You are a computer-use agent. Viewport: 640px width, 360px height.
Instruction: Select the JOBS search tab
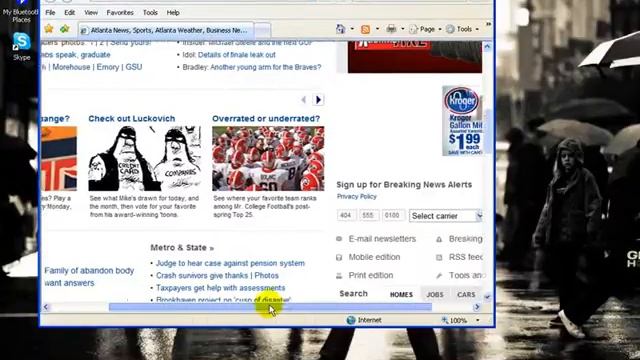(435, 294)
